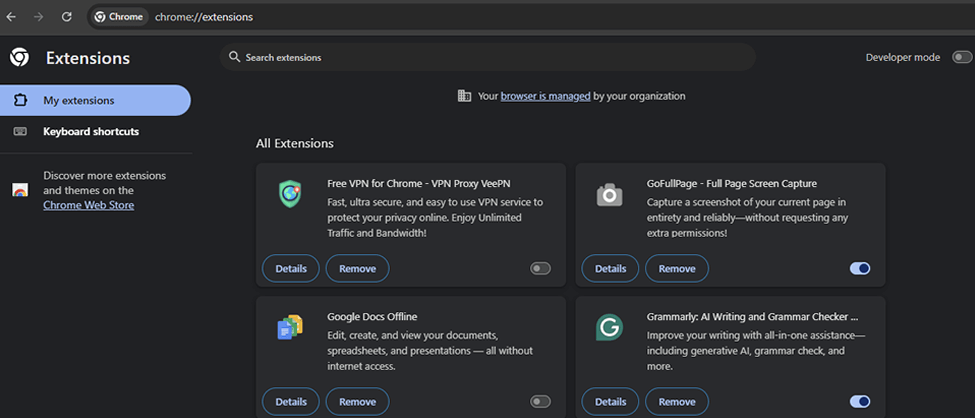This screenshot has height=418, width=975.
Task: Click the 'GoFullPage - Full Page Screen Capture' title
Action: [x=732, y=183]
